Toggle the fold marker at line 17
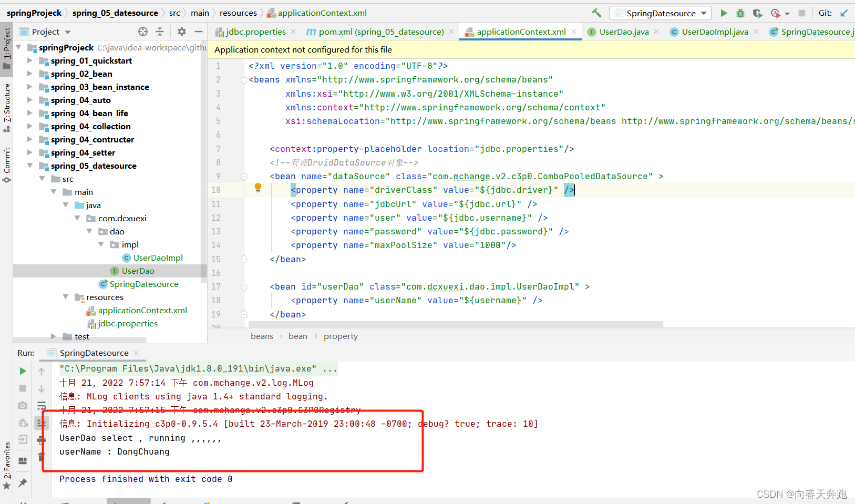This screenshot has height=504, width=855. coord(244,286)
